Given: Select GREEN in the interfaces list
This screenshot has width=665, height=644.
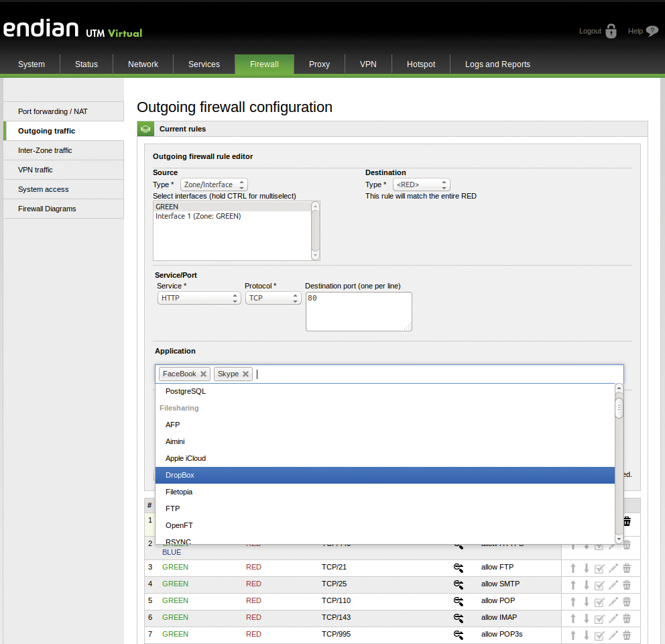Looking at the screenshot, I should point(233,207).
